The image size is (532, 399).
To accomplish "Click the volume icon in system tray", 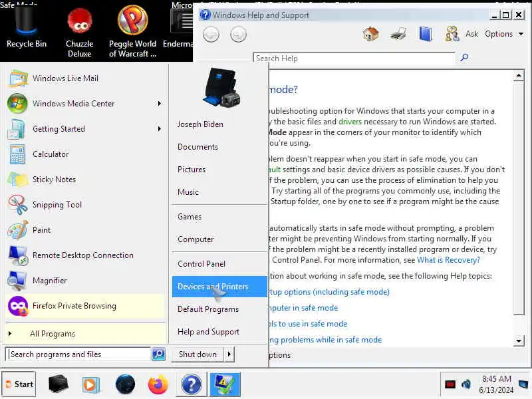I will point(466,384).
